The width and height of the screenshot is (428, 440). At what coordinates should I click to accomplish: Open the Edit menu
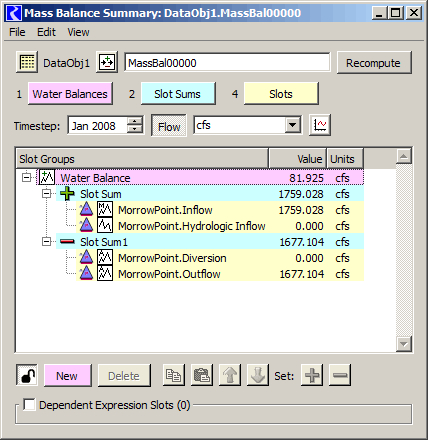coord(46,32)
